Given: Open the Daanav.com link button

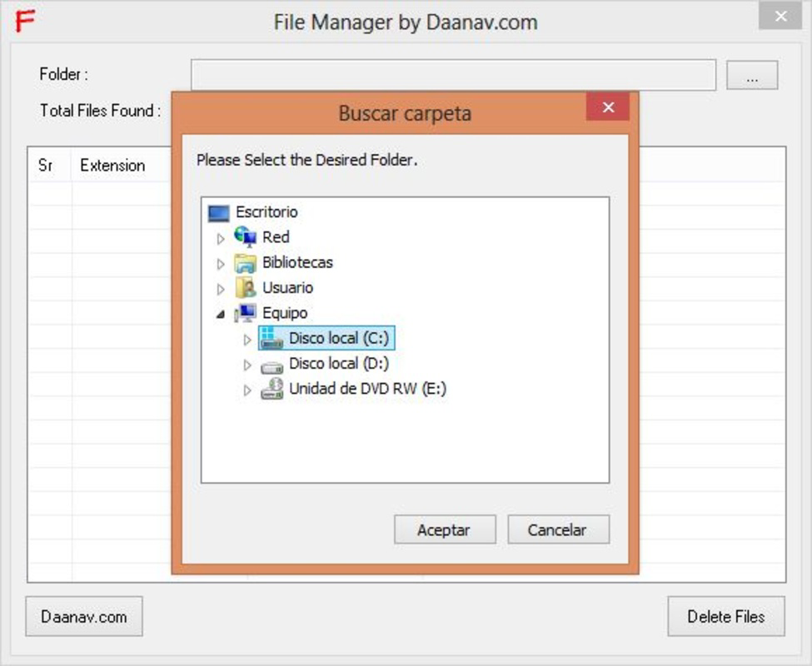Looking at the screenshot, I should tap(84, 616).
